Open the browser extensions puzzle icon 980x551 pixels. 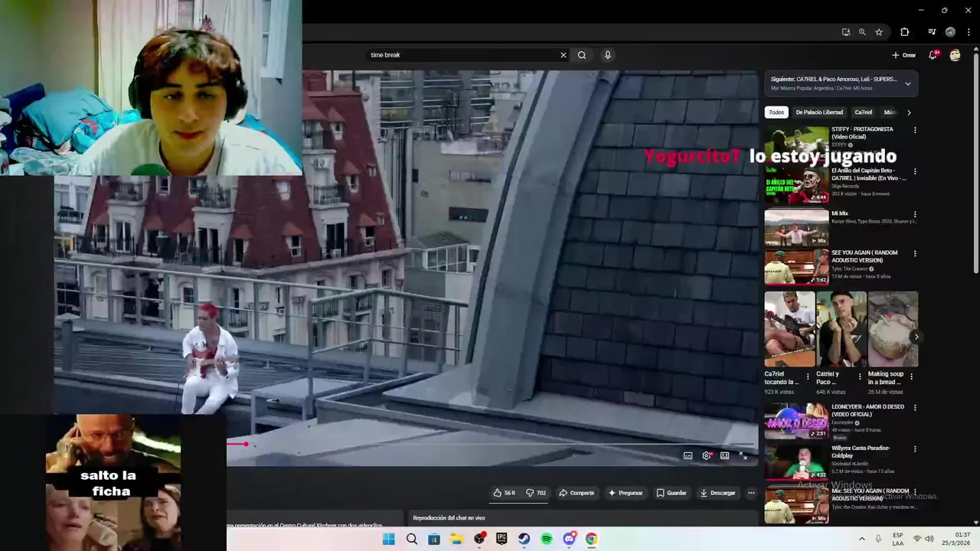(x=905, y=32)
